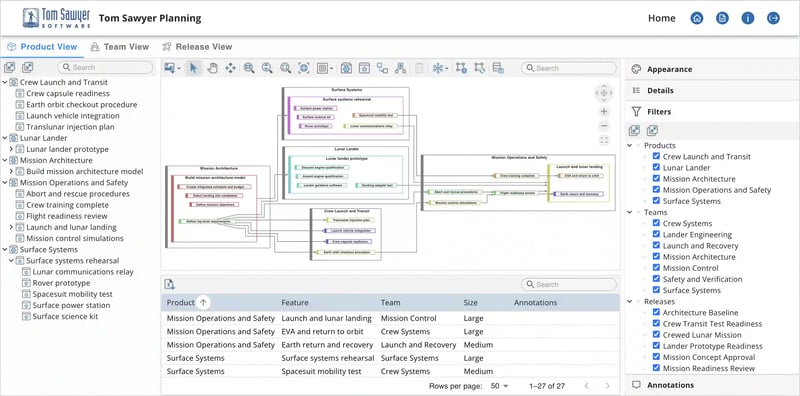Click the info icon in the header
800x396 pixels.
[747, 18]
